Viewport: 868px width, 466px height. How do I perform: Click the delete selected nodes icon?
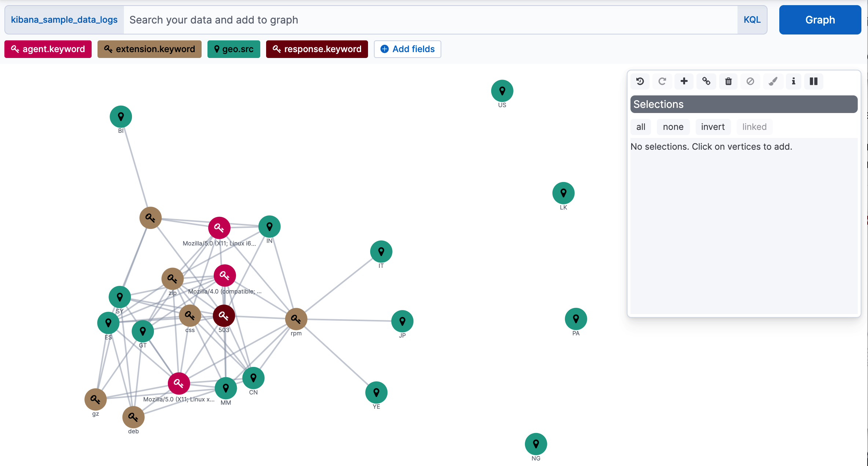point(728,81)
